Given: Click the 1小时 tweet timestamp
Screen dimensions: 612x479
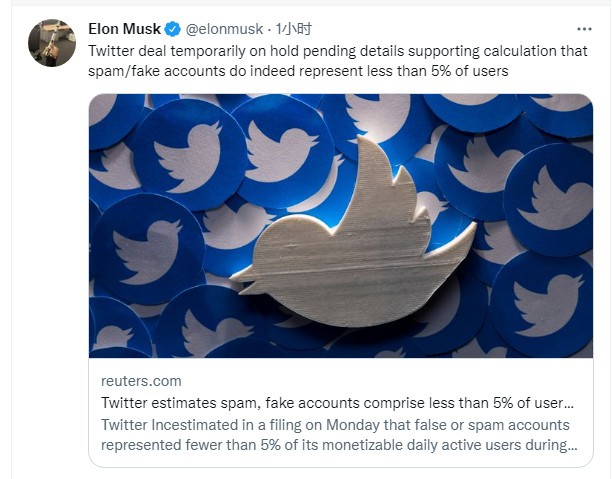Looking at the screenshot, I should 293,28.
